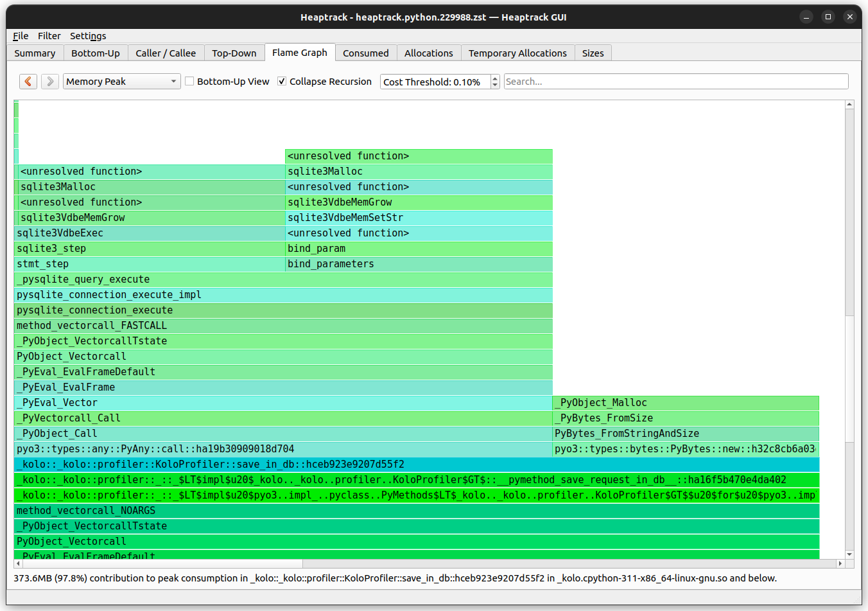The image size is (868, 611).
Task: Open the File menu
Action: pyautogui.click(x=21, y=36)
